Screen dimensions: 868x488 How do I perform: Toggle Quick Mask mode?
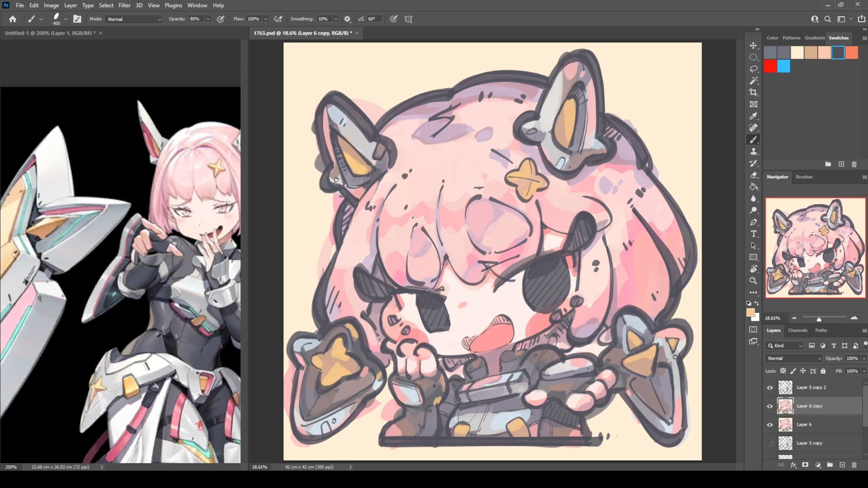point(753,329)
